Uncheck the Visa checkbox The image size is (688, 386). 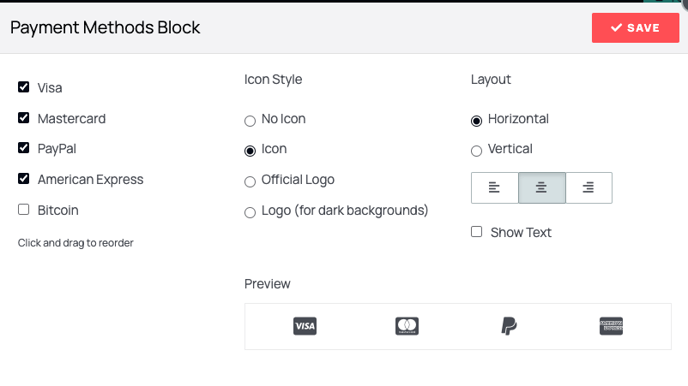(24, 87)
